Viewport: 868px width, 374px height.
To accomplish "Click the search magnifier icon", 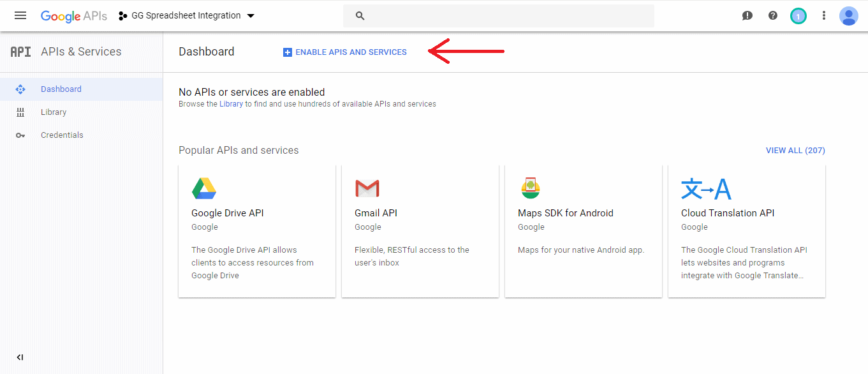I will coord(360,16).
